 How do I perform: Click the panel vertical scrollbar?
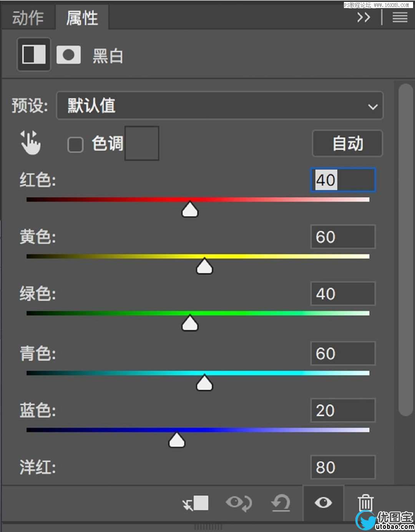tap(405, 250)
